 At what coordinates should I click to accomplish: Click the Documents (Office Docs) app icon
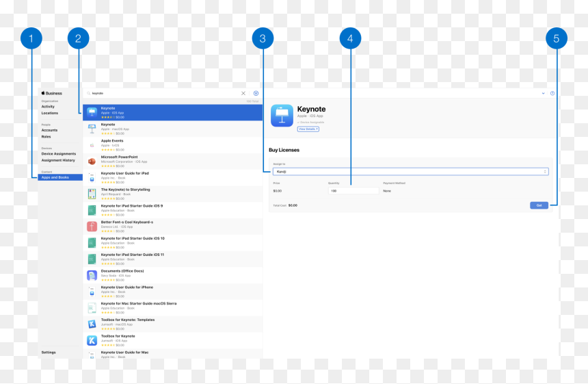[x=92, y=275]
